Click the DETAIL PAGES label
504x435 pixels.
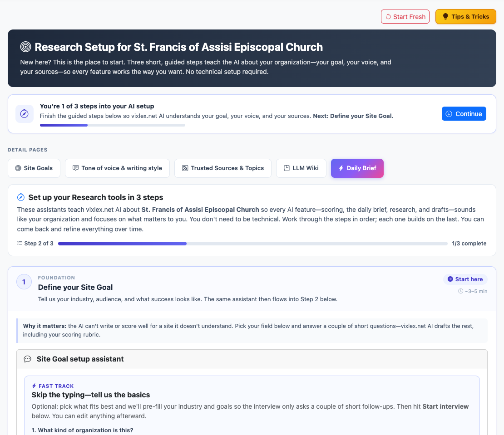coord(27,150)
